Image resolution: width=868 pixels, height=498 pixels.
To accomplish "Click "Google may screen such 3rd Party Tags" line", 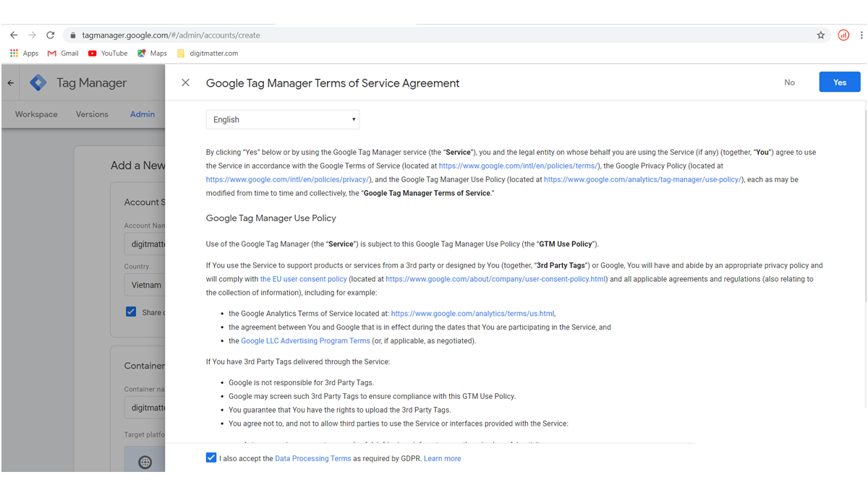I will (372, 396).
